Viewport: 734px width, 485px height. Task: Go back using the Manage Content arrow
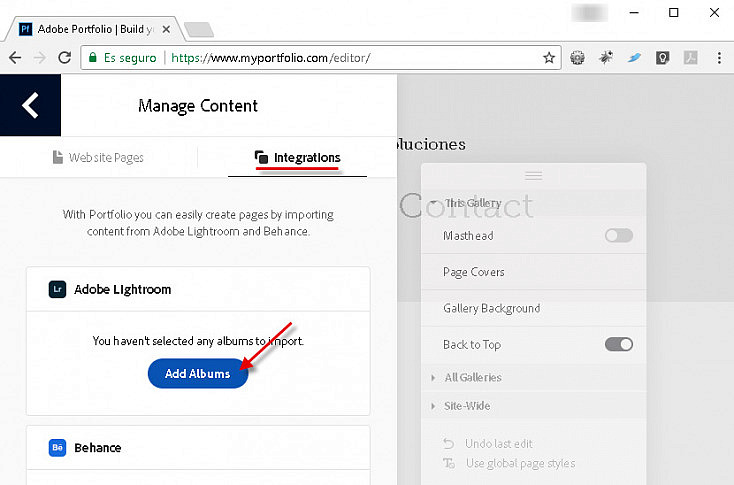[30, 105]
